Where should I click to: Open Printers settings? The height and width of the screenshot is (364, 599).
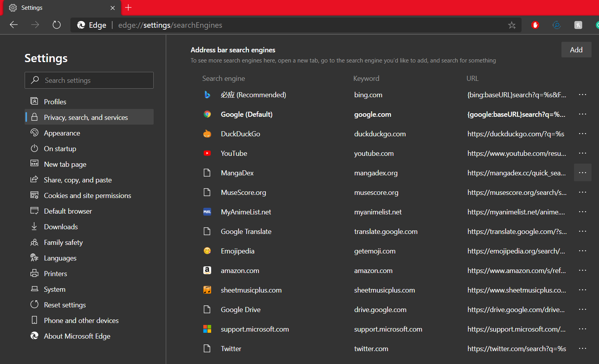[x=89, y=273]
